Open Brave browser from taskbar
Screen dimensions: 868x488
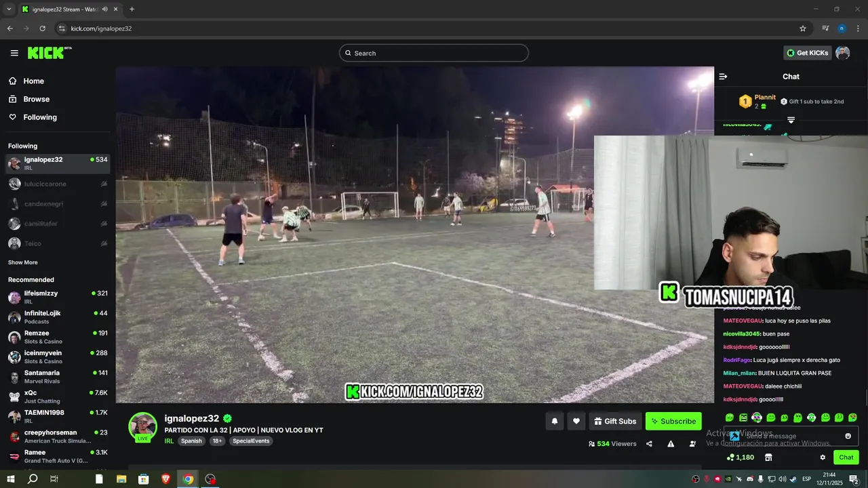(166, 479)
